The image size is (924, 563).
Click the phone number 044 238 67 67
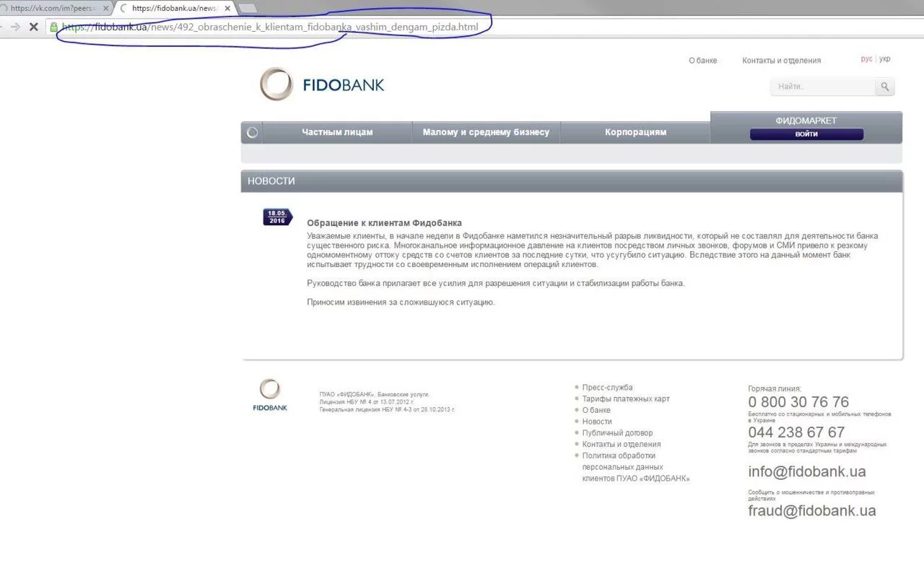tap(796, 433)
